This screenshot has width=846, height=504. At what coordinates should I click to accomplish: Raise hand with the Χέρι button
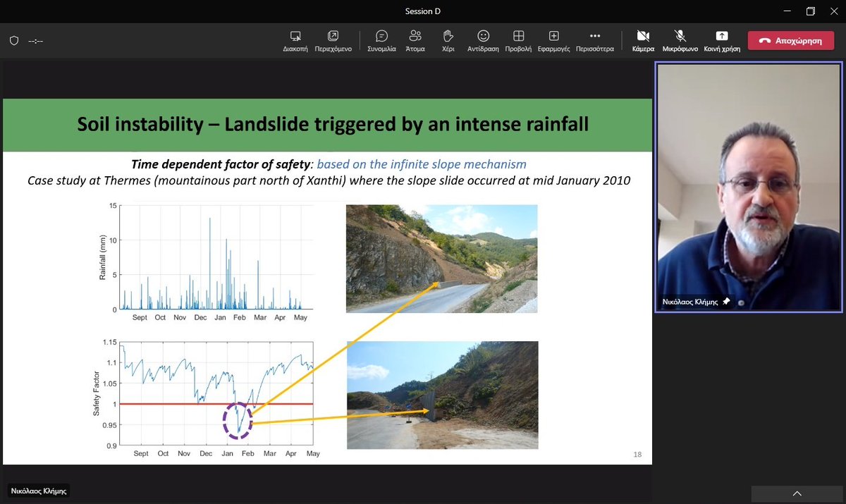pyautogui.click(x=448, y=41)
